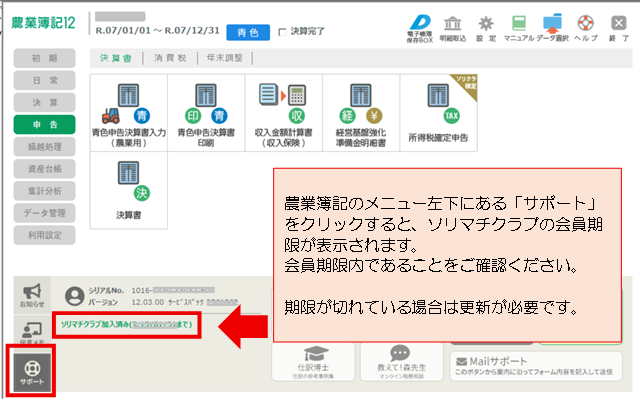Open the 電子帳簿保存BOX icon
This screenshot has width=643, height=410.
(x=420, y=28)
